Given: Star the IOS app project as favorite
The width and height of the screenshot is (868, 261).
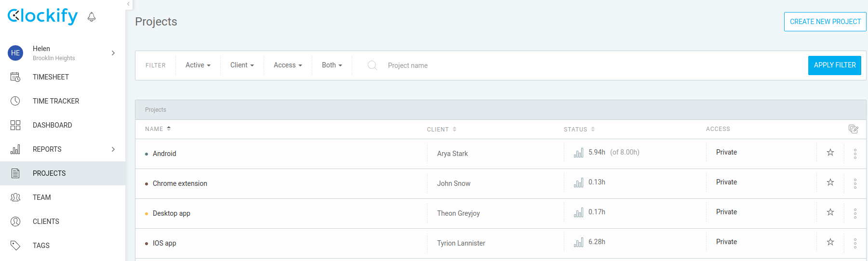Looking at the screenshot, I should (830, 242).
